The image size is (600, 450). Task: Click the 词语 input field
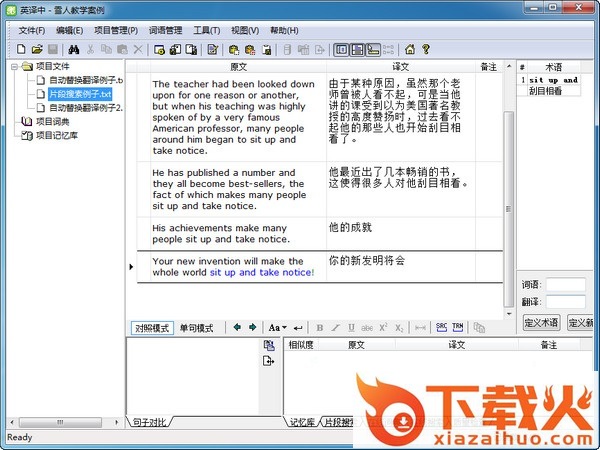pyautogui.click(x=566, y=285)
